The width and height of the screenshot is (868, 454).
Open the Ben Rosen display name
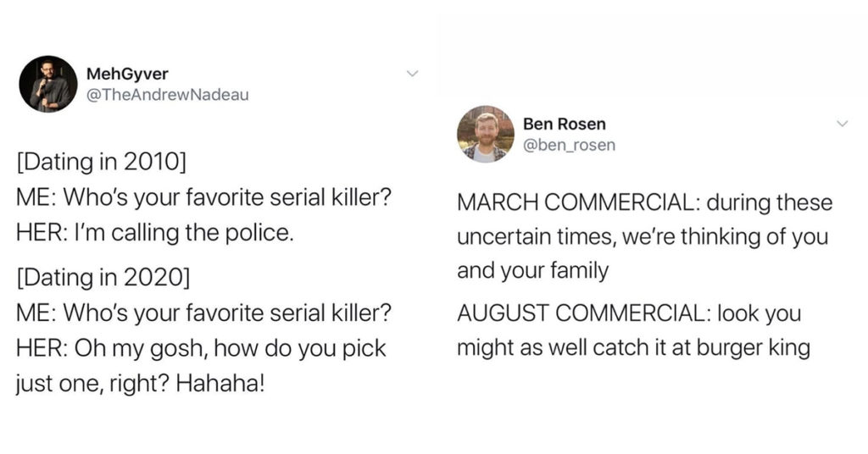[564, 124]
